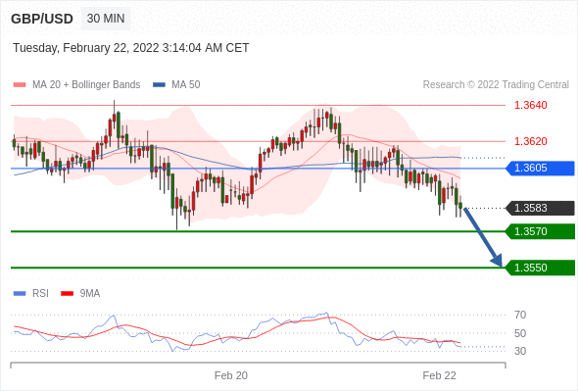This screenshot has width=578, height=392.
Task: Click the 'MA 20 + Bollinger Bands' legend label
Action: tap(86, 85)
